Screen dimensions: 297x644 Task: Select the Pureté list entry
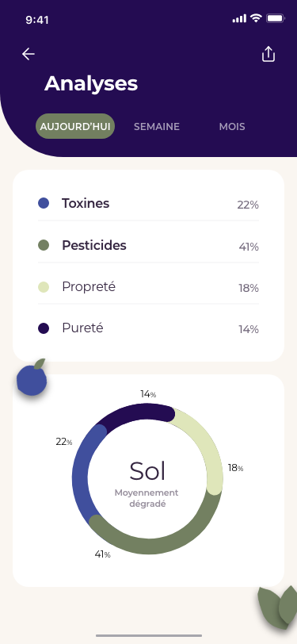pos(149,328)
